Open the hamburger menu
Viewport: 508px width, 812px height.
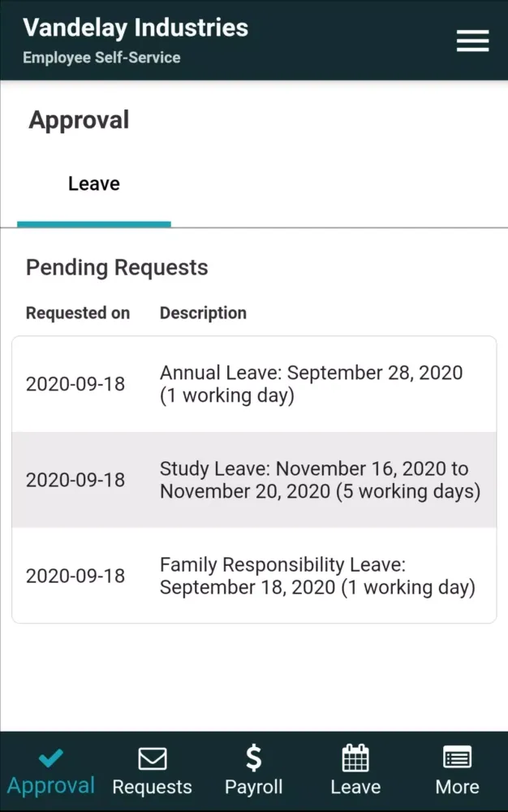(472, 41)
